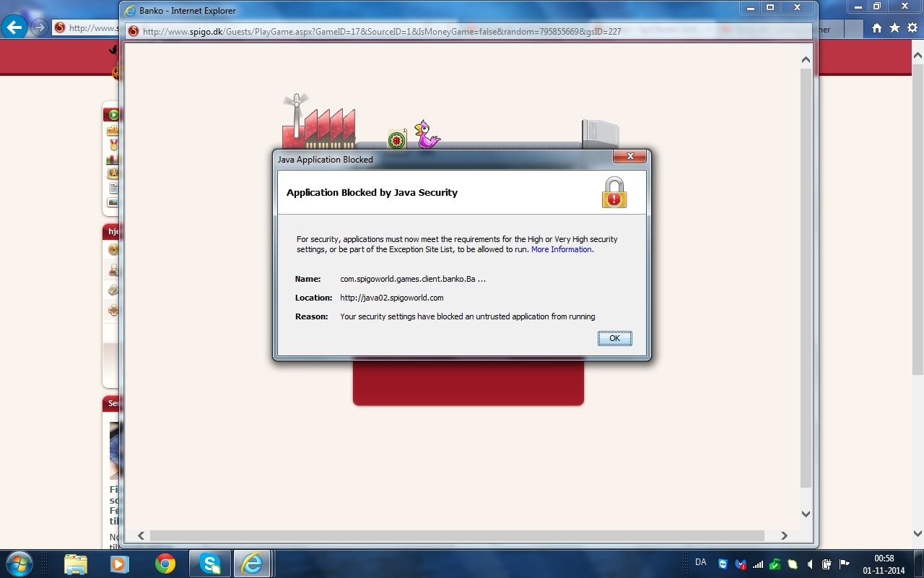Open the TeamViewer tray icon

point(723,564)
